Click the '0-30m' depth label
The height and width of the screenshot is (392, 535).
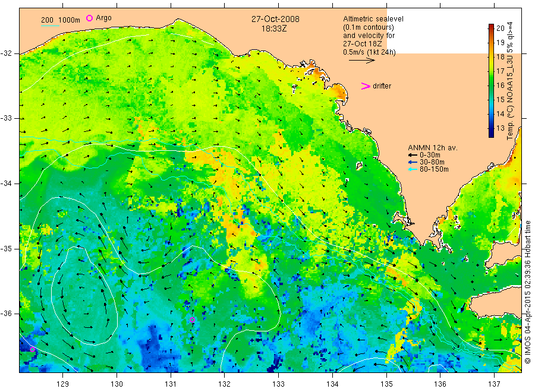[x=430, y=155]
